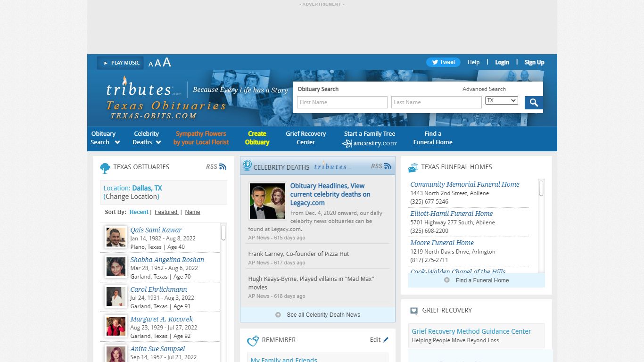Click the Celebrity Deaths globe icon
The height and width of the screenshot is (362, 644).
[x=248, y=165]
